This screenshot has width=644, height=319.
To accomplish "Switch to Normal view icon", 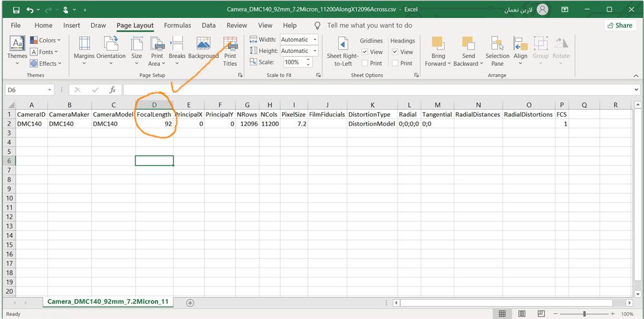I will (502, 314).
